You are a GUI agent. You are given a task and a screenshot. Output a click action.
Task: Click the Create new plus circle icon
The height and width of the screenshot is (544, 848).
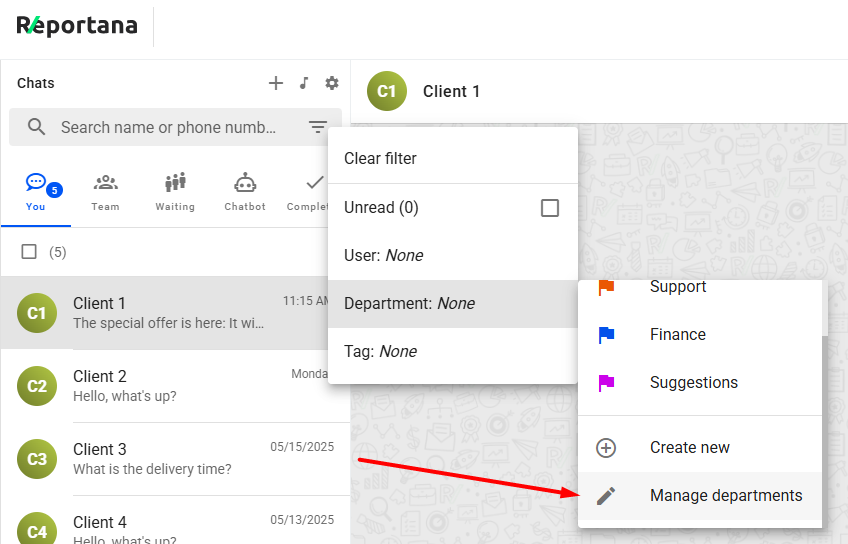(606, 448)
